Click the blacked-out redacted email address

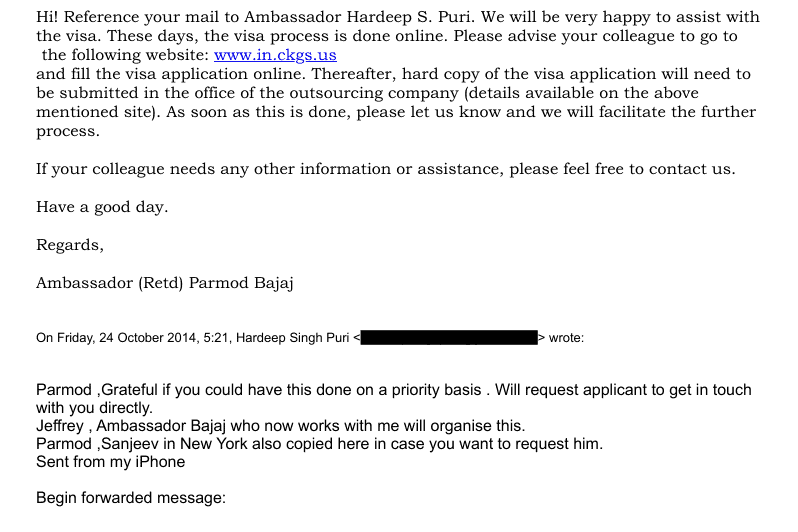pyautogui.click(x=449, y=338)
